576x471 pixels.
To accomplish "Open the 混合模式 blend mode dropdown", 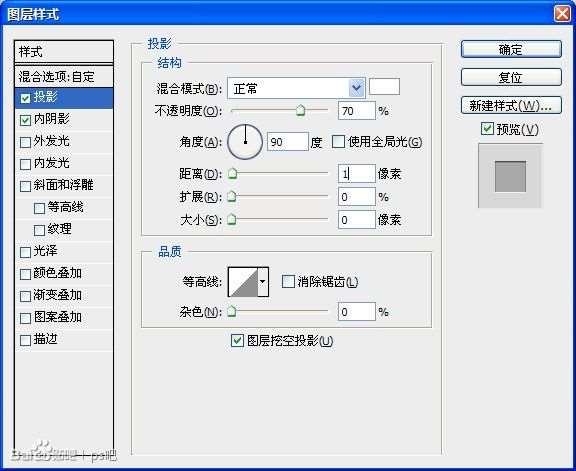I will (x=296, y=88).
